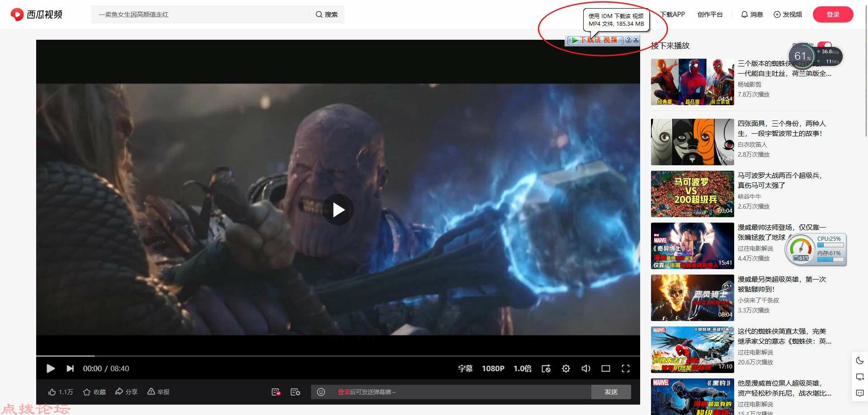Mute the video volume
This screenshot has height=415, width=868.
(x=586, y=368)
